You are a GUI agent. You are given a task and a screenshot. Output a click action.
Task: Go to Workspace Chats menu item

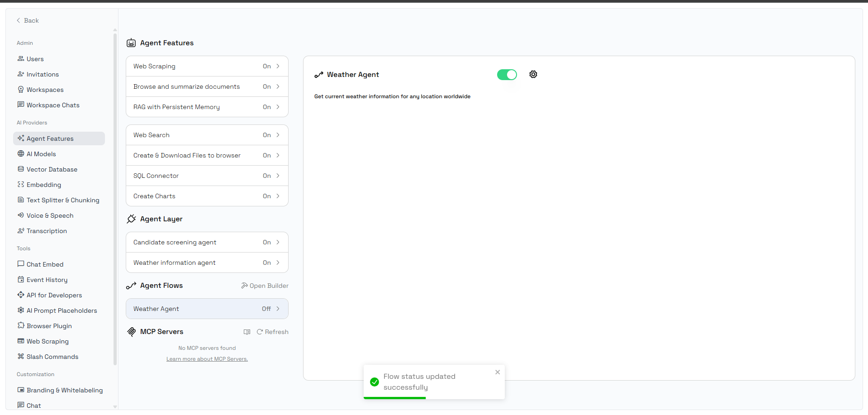pos(53,105)
